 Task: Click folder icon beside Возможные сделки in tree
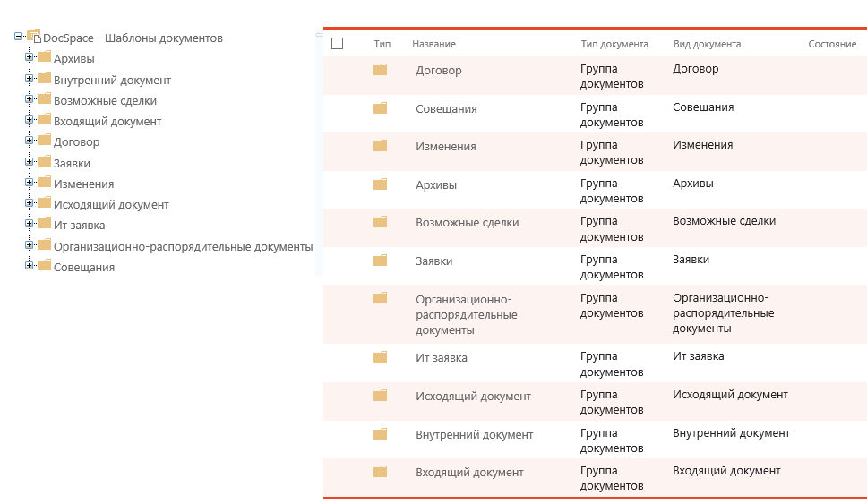click(x=44, y=99)
